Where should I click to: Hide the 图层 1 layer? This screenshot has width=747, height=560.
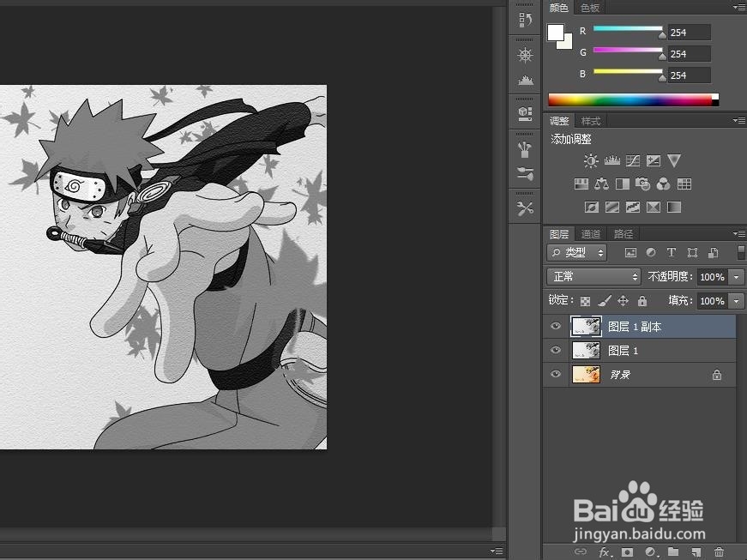pyautogui.click(x=556, y=350)
